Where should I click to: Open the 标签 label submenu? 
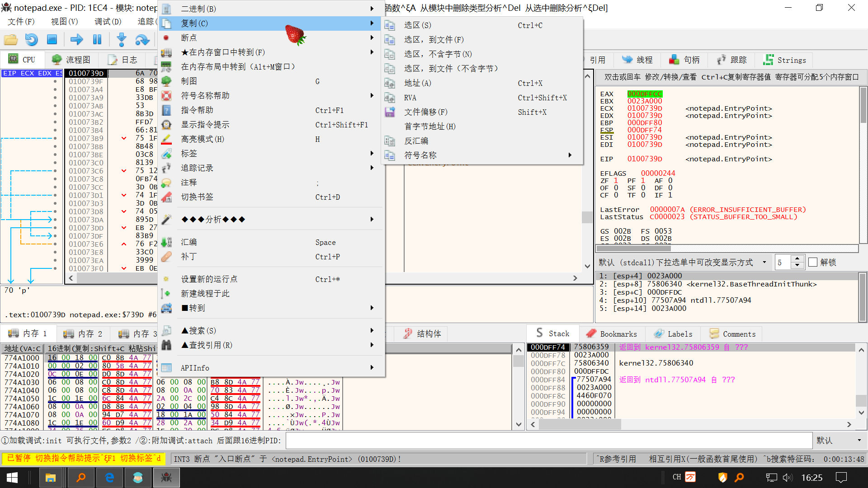(271, 154)
